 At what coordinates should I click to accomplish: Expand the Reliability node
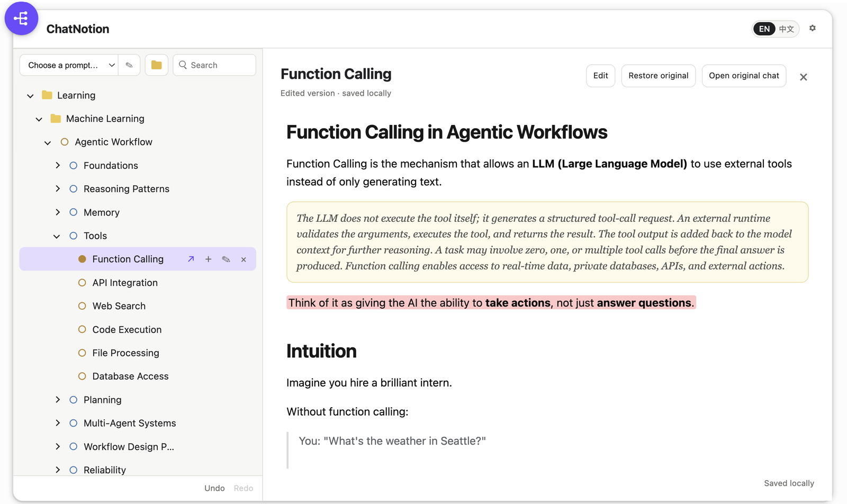click(58, 470)
